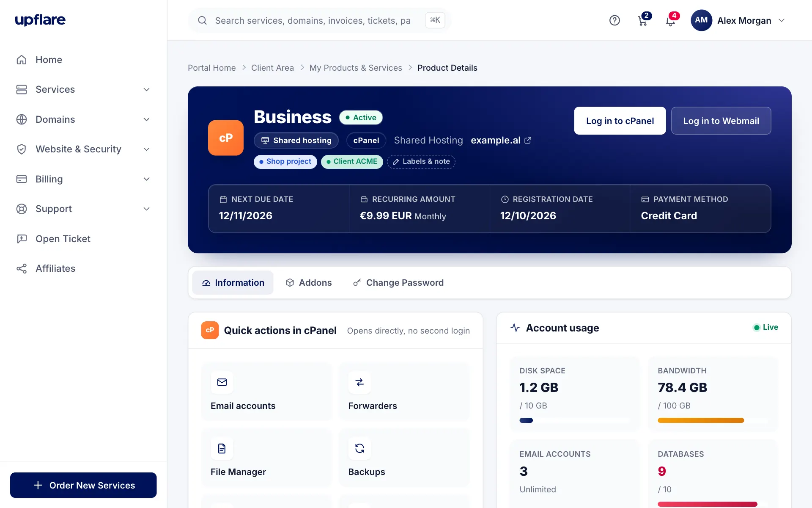Open the shopping cart with 2 items
812x508 pixels.
[x=643, y=20]
